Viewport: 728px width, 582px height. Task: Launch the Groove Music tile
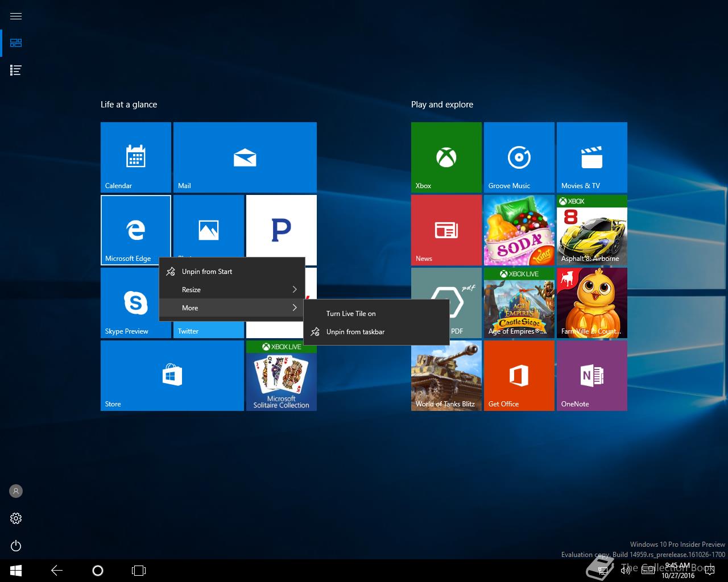(519, 157)
